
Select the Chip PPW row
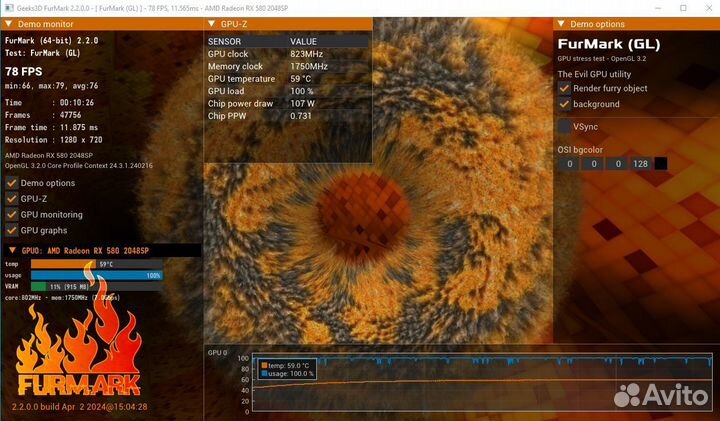click(288, 116)
